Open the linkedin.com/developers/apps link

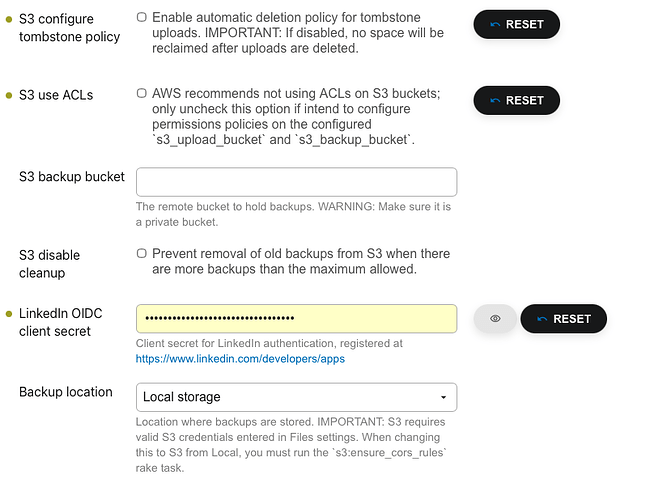(x=240, y=359)
